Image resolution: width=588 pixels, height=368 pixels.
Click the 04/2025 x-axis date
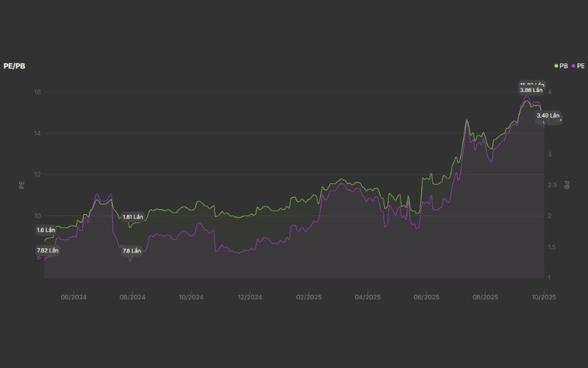367,297
